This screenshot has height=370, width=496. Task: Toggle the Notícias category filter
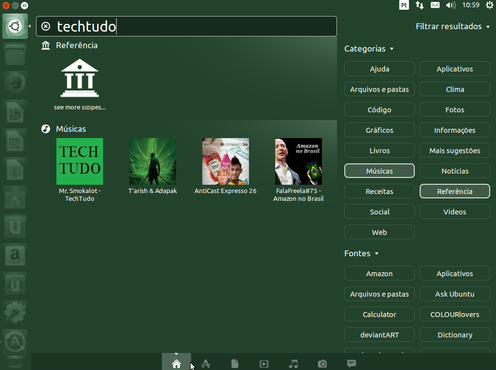tap(455, 171)
